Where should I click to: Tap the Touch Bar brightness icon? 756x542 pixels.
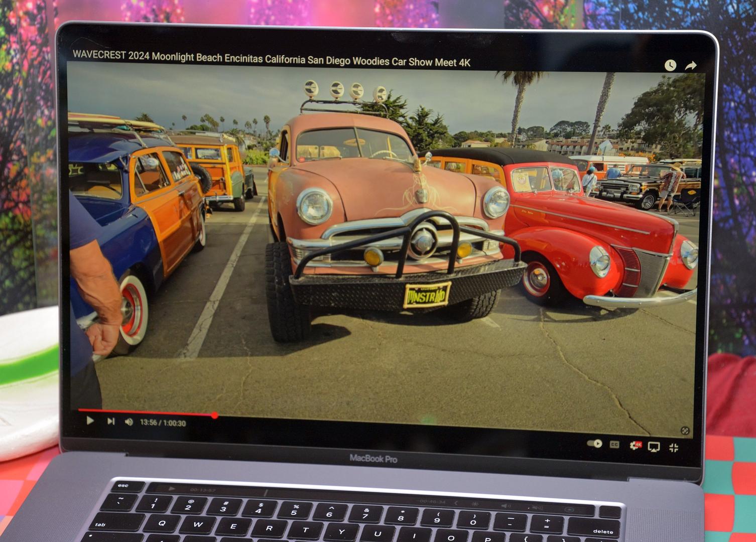tap(475, 504)
